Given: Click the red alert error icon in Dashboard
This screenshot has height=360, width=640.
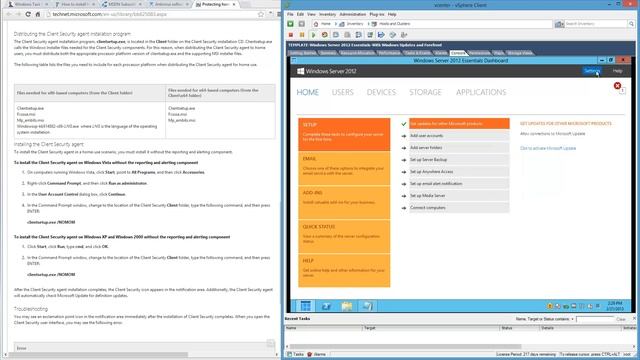Looking at the screenshot, I should (x=617, y=86).
